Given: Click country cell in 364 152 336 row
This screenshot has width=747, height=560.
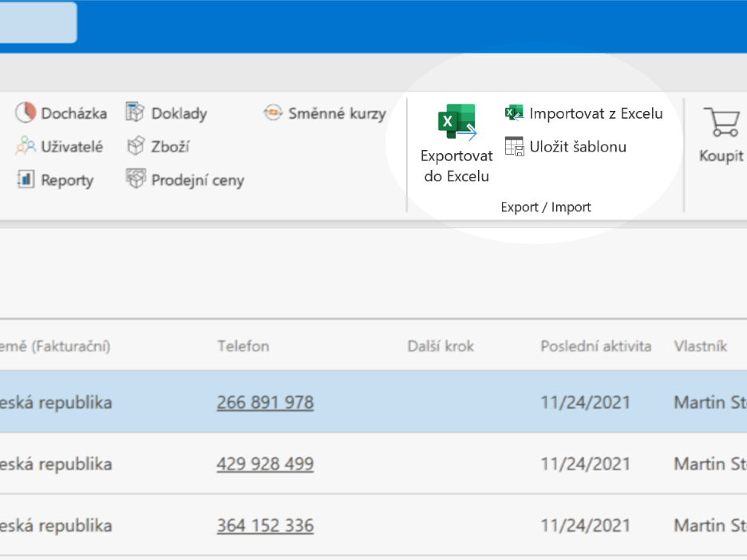Looking at the screenshot, I should (x=56, y=526).
